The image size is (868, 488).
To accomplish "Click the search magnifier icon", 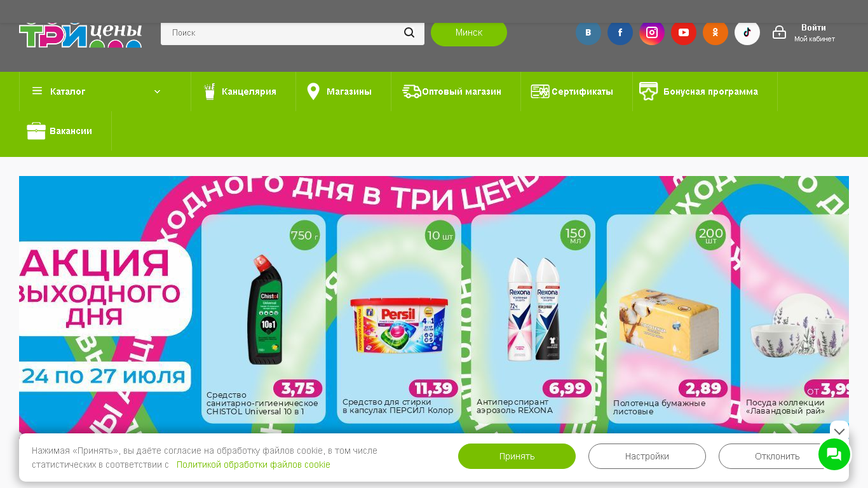I will [409, 32].
